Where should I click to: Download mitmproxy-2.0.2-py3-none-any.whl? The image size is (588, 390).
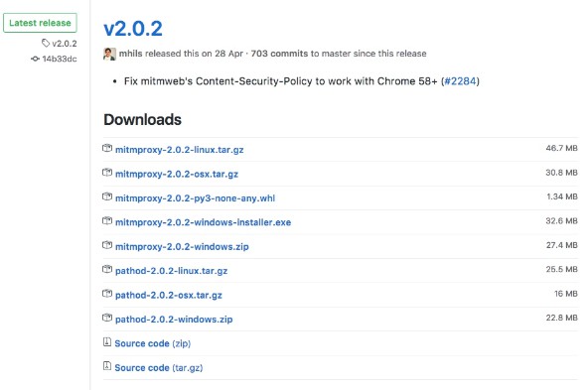click(x=195, y=198)
